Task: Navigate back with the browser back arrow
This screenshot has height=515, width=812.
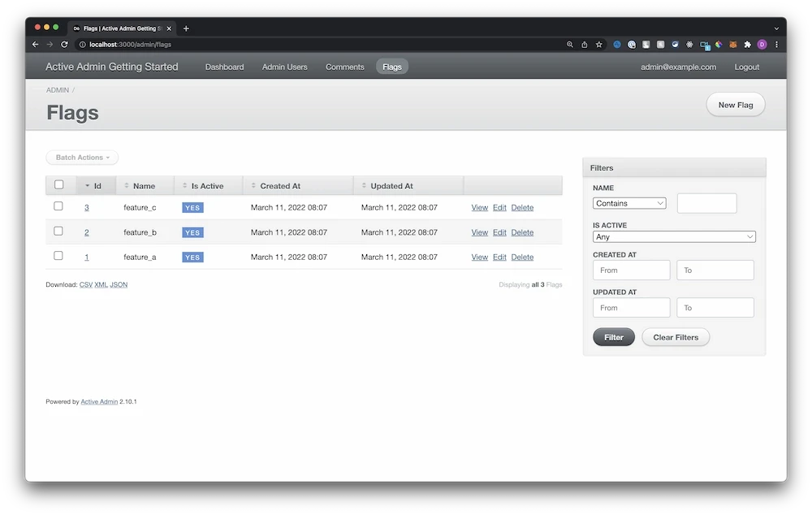Action: 34,45
